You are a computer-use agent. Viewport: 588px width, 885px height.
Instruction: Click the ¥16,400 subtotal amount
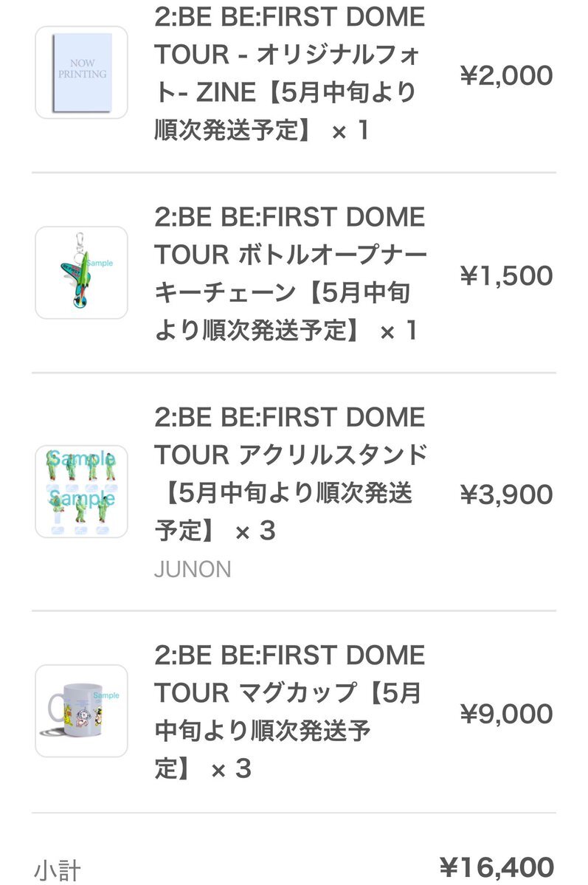coord(497,867)
